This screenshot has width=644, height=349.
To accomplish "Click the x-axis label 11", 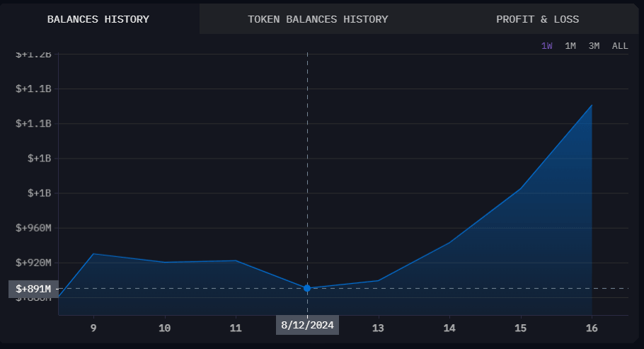I will [236, 328].
